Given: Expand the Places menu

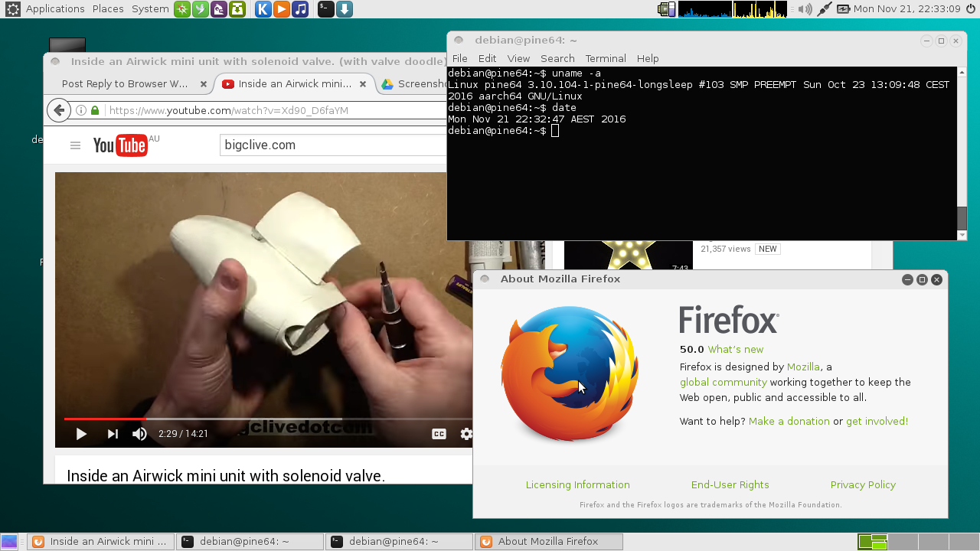Looking at the screenshot, I should point(108,9).
